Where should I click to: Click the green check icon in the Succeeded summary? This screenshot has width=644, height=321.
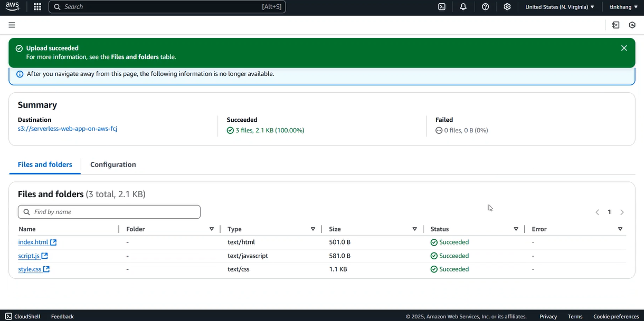(230, 130)
